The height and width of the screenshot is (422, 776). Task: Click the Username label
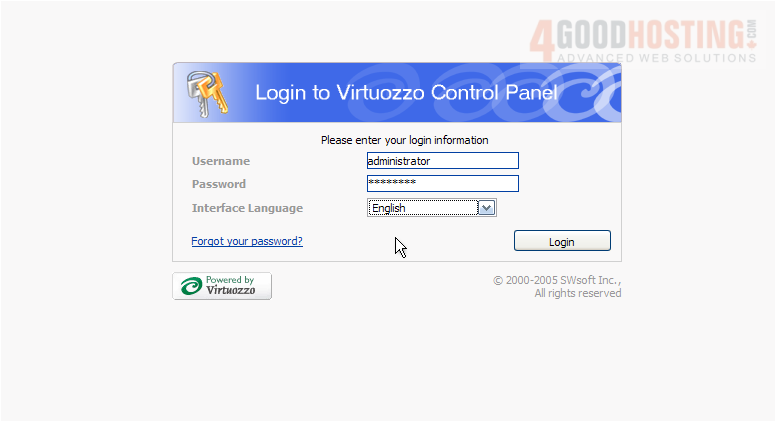pyautogui.click(x=221, y=161)
